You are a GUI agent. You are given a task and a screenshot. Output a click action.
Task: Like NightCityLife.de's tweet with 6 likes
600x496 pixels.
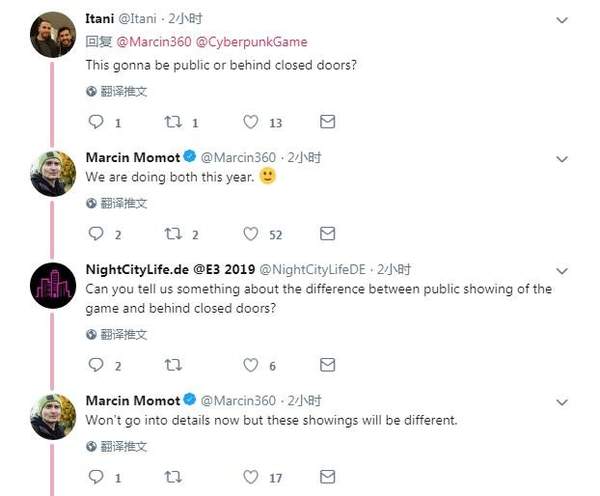251,365
